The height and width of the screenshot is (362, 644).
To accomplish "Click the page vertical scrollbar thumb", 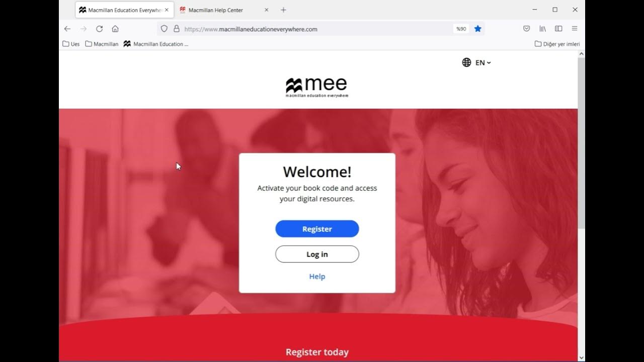I will 581,143.
